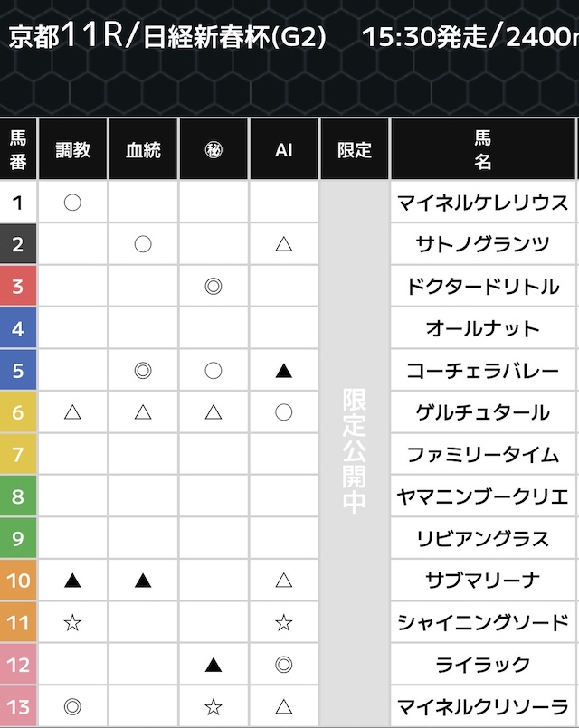Viewport: 579px width, 728px height.
Task: Click the AI double-circle mark for ライラック
Action: point(284,665)
